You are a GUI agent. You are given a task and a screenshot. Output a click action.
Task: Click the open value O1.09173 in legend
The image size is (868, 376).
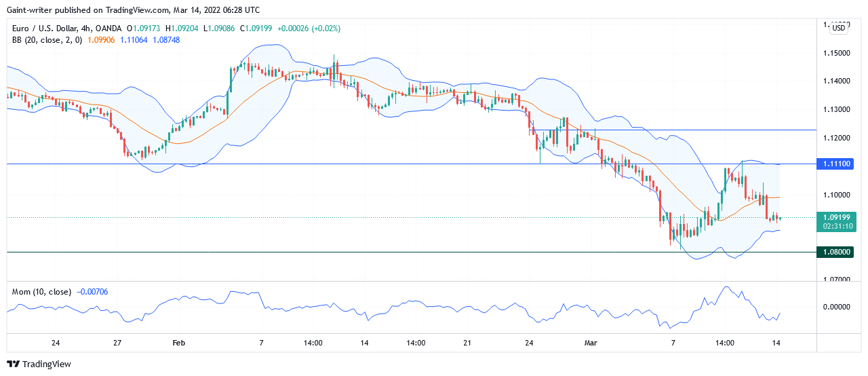coord(144,29)
